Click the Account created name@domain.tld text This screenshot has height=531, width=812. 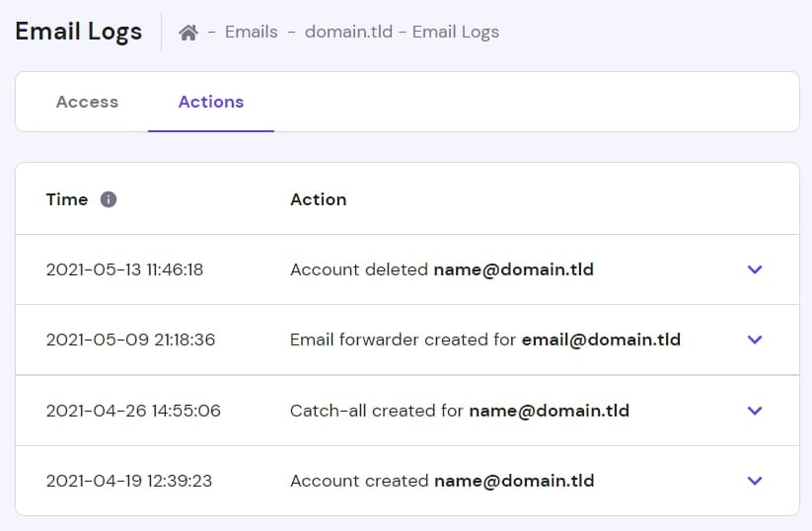pos(441,481)
